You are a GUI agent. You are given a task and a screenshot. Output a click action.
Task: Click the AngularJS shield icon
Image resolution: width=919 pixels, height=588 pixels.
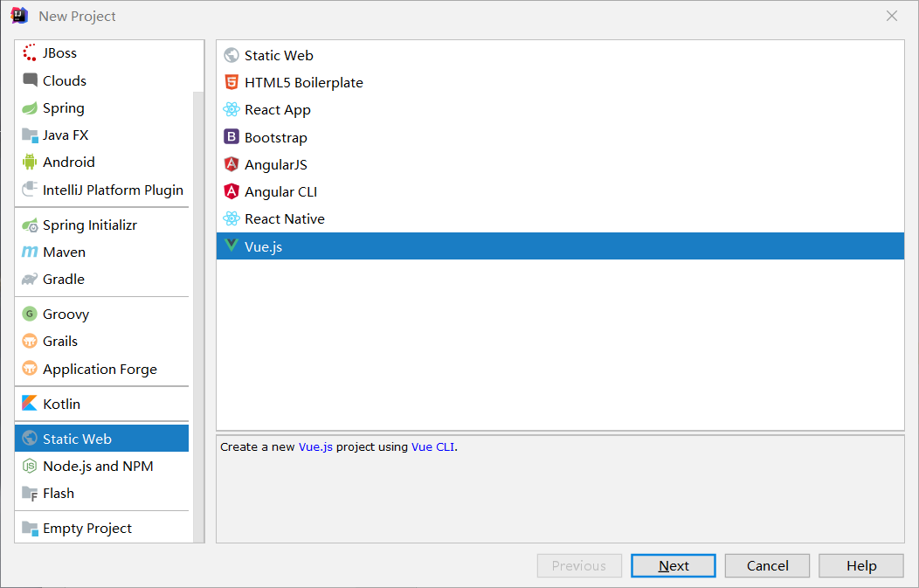pyautogui.click(x=231, y=164)
